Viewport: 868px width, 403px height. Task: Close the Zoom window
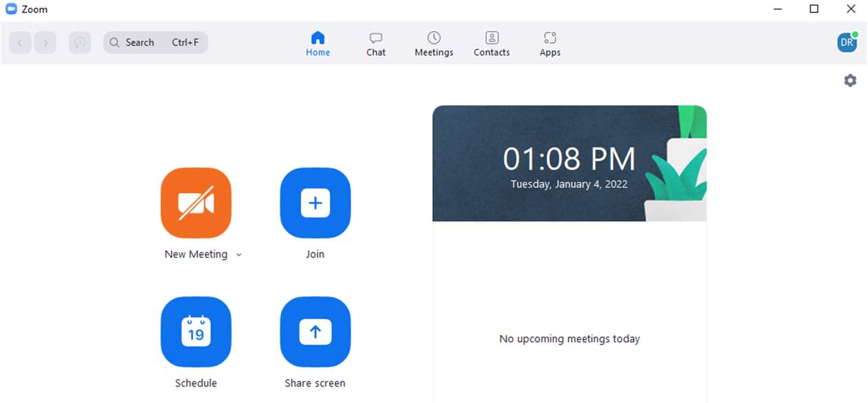click(x=851, y=10)
